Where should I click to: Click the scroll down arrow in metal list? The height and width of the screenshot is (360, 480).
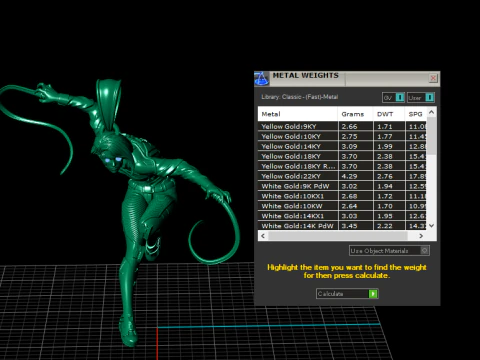pos(431,226)
